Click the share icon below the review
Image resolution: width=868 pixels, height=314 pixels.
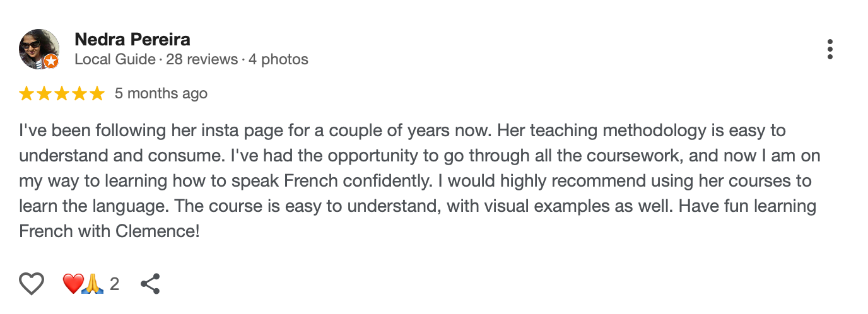[150, 284]
